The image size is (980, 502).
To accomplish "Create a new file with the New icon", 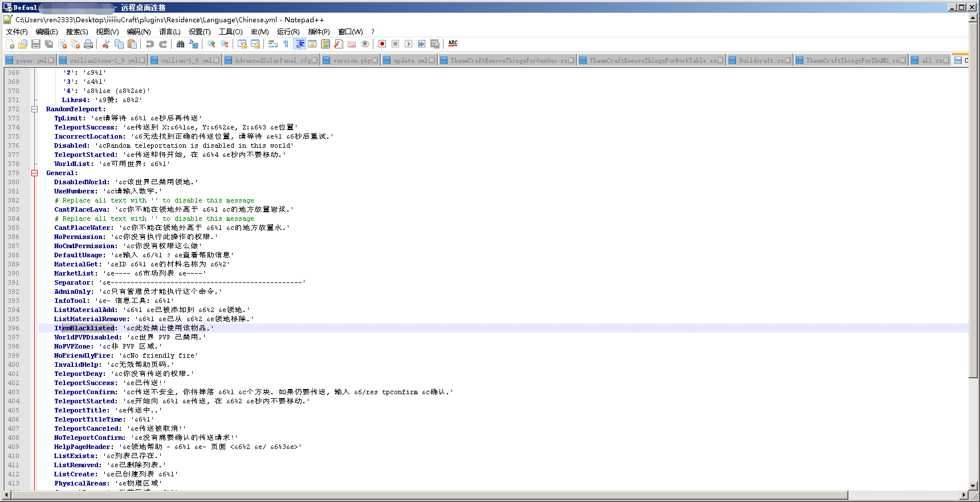I will coord(10,44).
